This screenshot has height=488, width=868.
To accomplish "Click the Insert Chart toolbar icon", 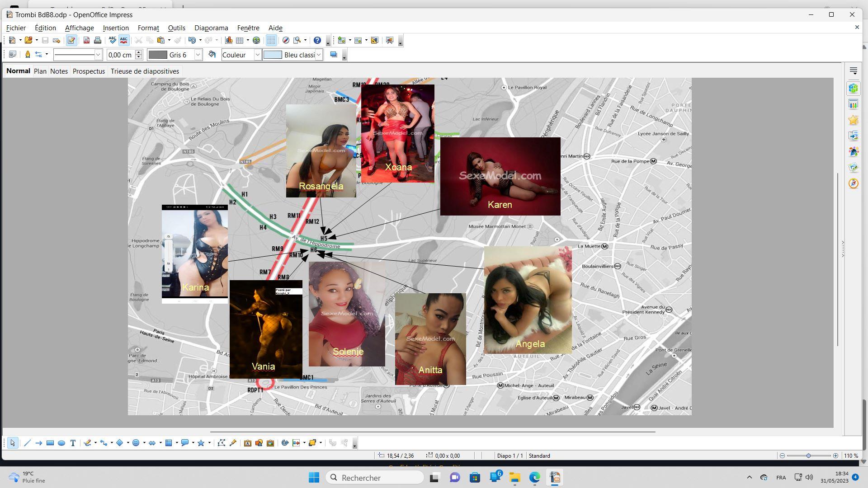I will point(229,40).
